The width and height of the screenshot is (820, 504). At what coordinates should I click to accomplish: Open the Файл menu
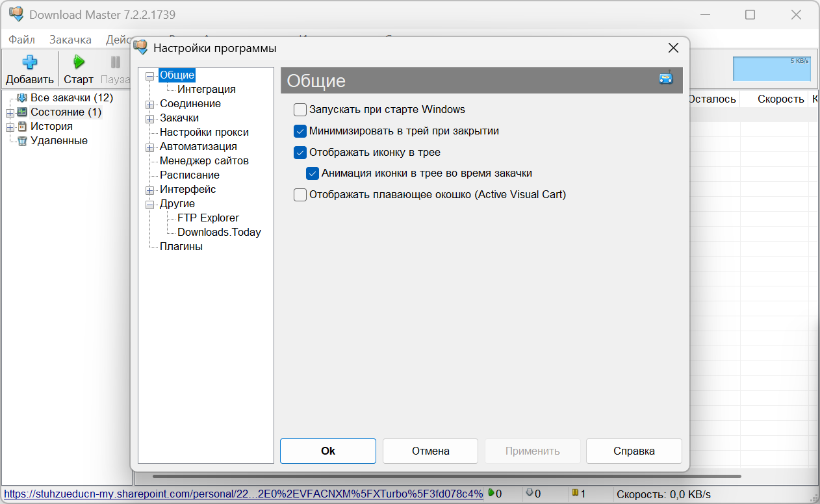pyautogui.click(x=21, y=40)
